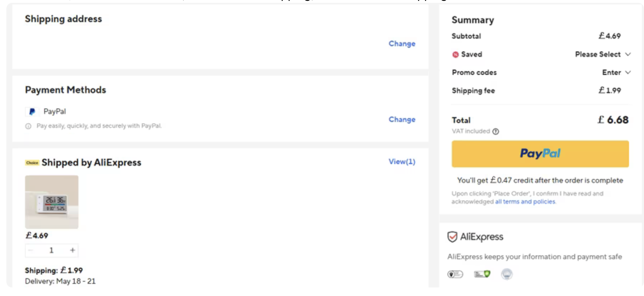
Task: Click the first payment security badge icon
Action: pos(455,274)
